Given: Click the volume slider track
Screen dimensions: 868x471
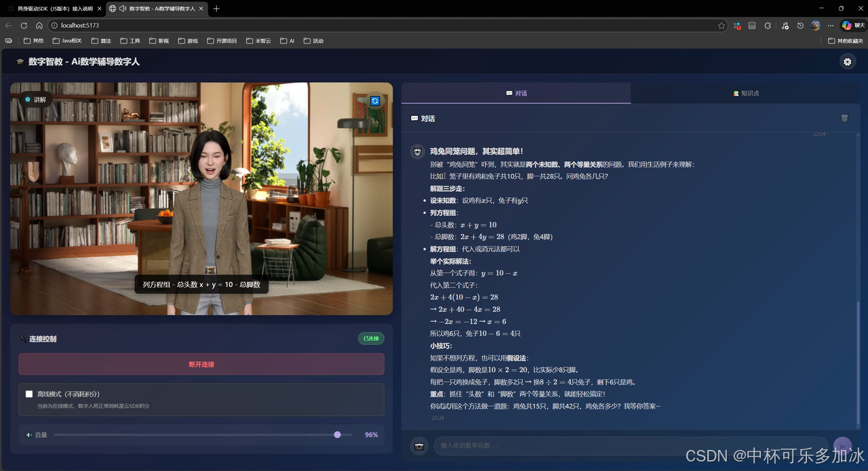Looking at the screenshot, I should 203,435.
